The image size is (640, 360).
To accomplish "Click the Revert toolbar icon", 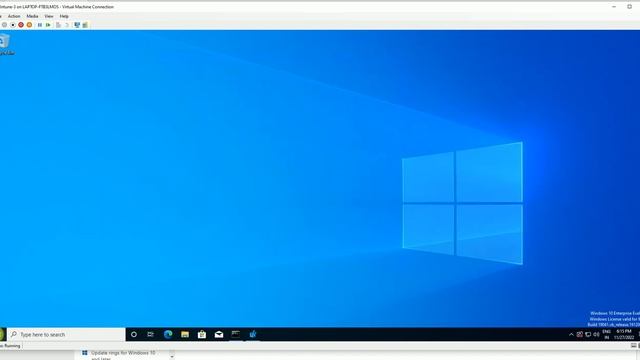I will [67, 25].
